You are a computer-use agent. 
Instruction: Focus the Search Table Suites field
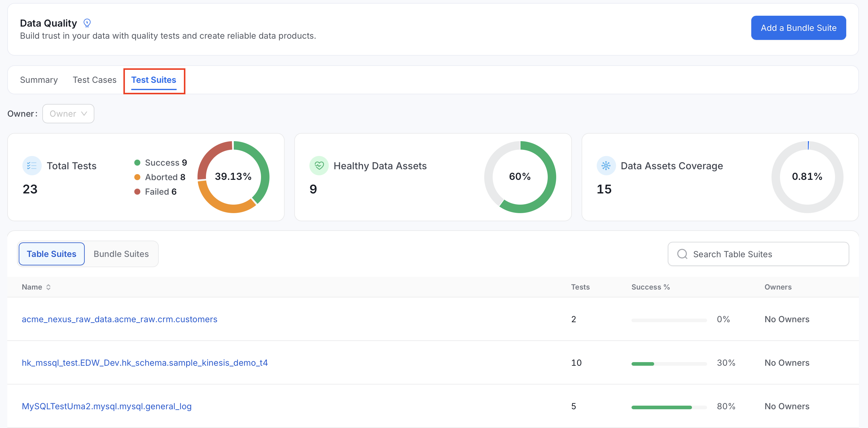coord(758,254)
